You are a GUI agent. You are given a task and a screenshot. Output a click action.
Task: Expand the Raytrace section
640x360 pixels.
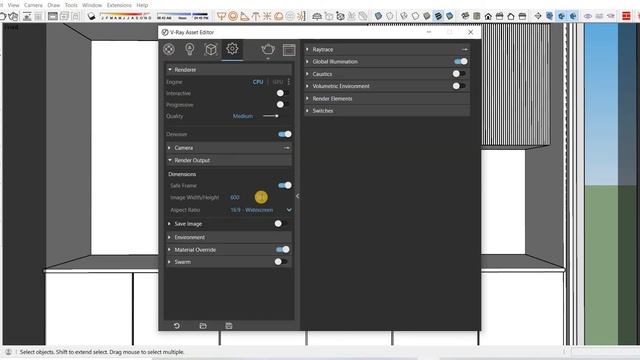[x=387, y=49]
